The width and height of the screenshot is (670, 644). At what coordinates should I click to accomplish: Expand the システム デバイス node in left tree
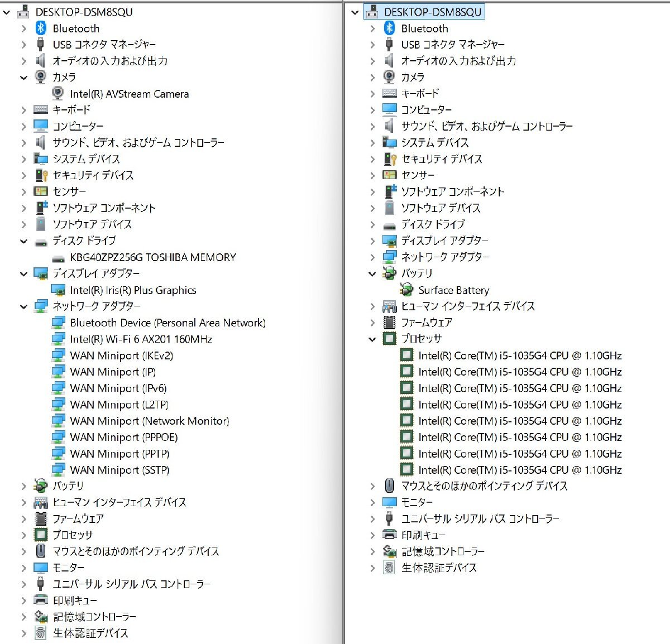pos(23,159)
